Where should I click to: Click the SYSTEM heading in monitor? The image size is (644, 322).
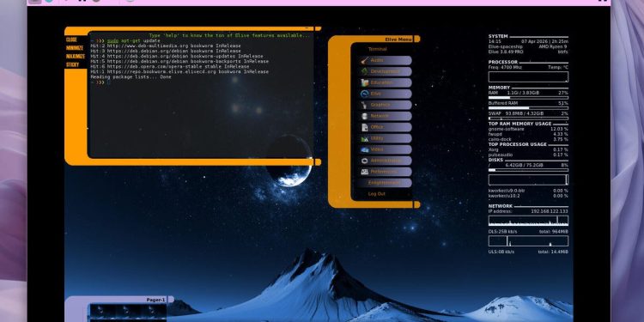(x=498, y=36)
